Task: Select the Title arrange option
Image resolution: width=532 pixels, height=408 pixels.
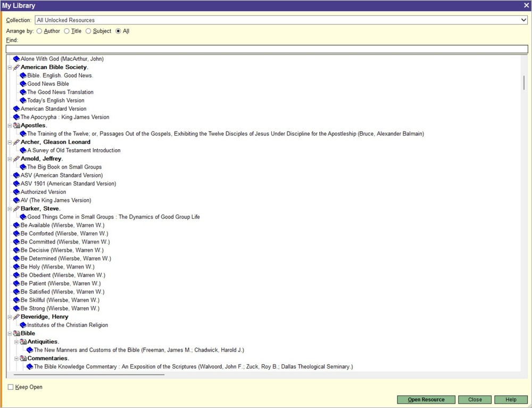Action: coord(66,31)
